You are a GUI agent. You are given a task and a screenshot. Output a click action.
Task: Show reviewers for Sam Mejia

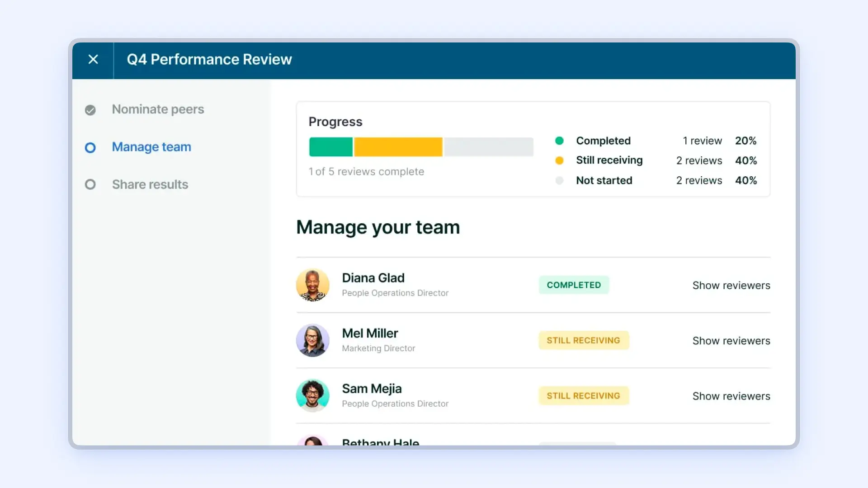[x=731, y=396]
